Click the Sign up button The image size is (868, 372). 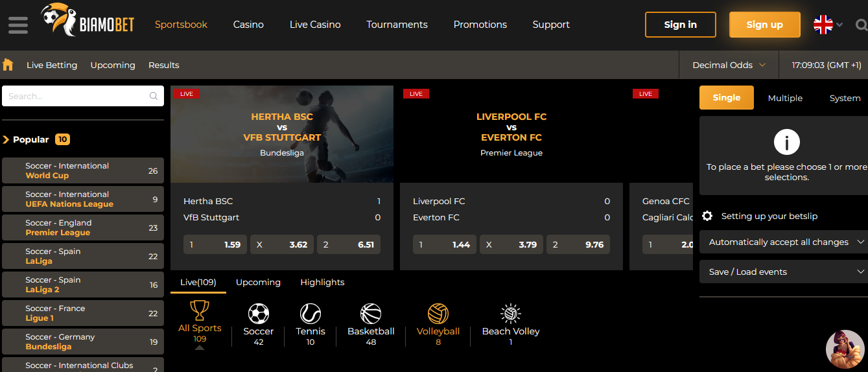765,25
